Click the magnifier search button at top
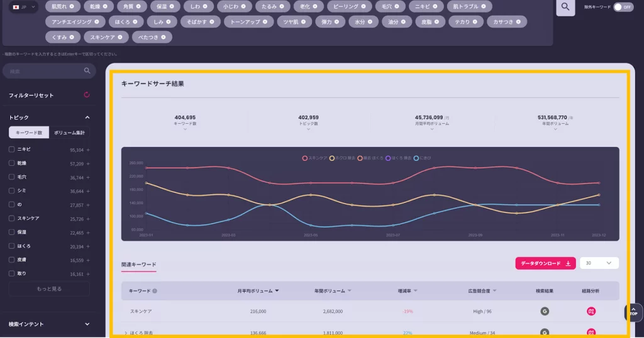 pos(565,7)
